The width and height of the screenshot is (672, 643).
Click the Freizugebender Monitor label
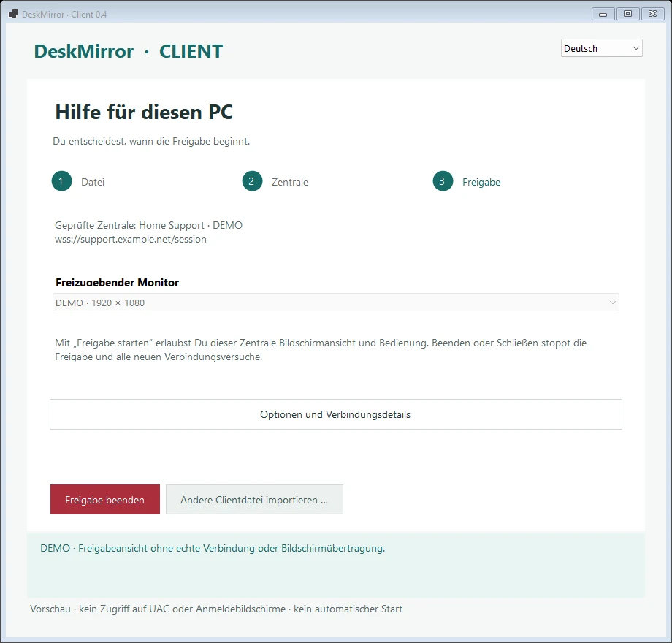(x=117, y=283)
